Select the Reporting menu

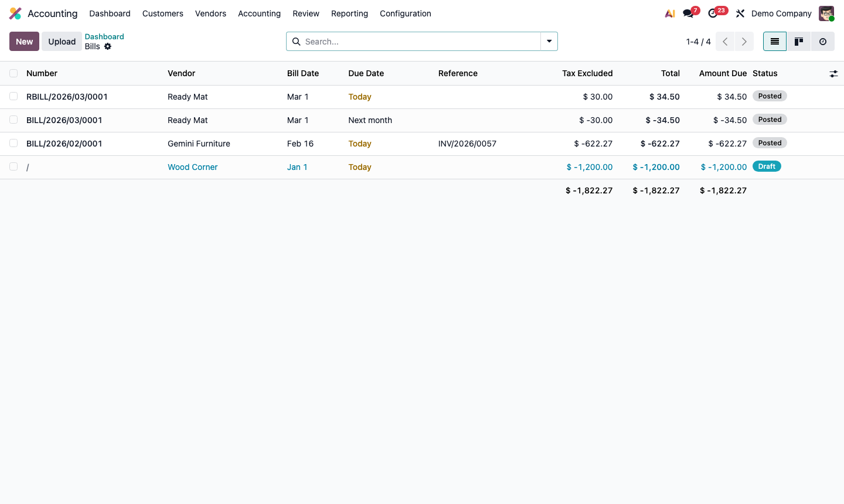tap(349, 13)
